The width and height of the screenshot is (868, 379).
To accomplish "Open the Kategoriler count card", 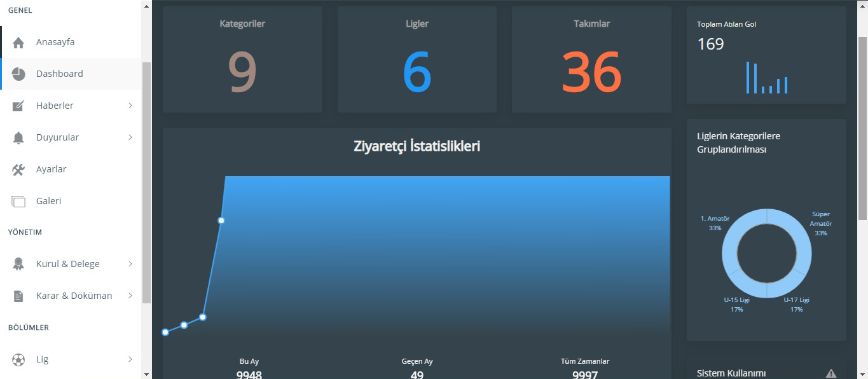I will (242, 60).
